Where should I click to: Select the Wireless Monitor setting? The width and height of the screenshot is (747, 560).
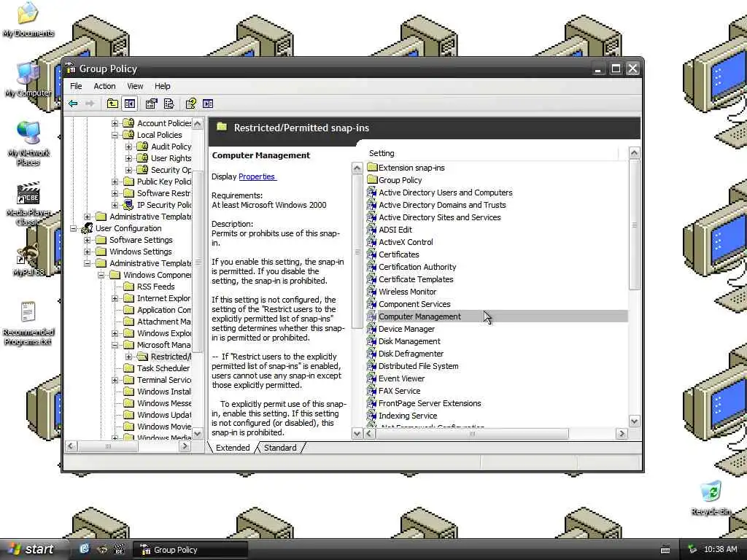(x=407, y=292)
